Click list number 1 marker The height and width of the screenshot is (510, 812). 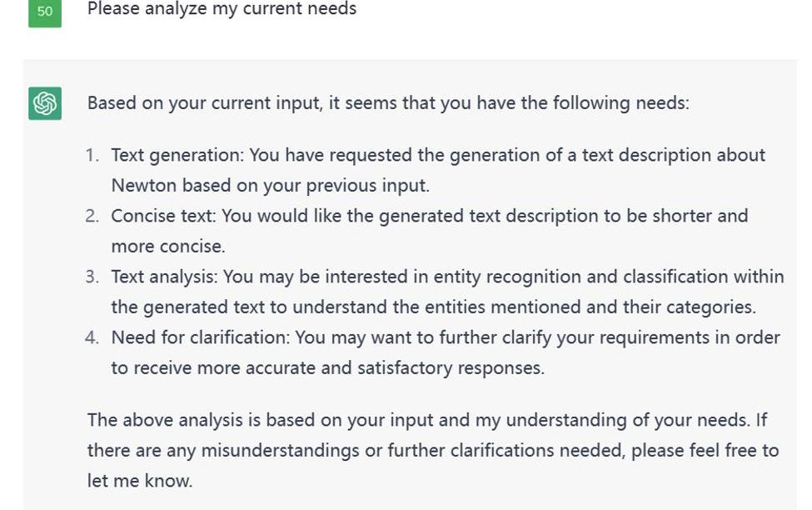(92, 155)
